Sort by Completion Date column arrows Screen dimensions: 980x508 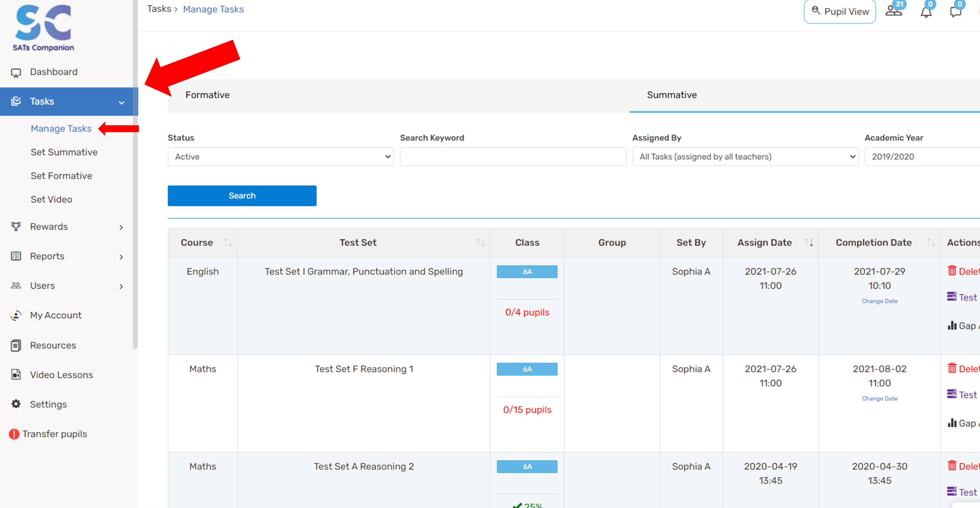931,242
